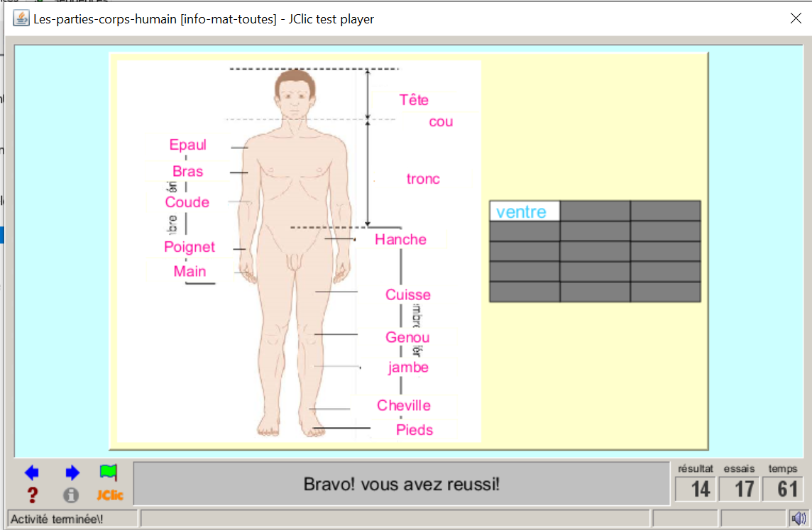Click the 'Hanche' label
Viewport: 812px width, 530px height.
coord(400,240)
